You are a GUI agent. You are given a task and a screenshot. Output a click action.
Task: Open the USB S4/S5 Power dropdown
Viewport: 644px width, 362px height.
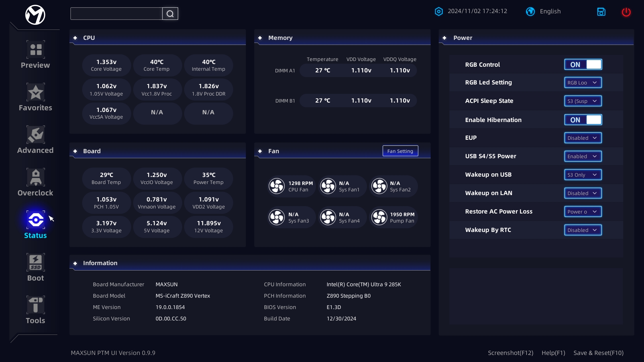(x=583, y=156)
